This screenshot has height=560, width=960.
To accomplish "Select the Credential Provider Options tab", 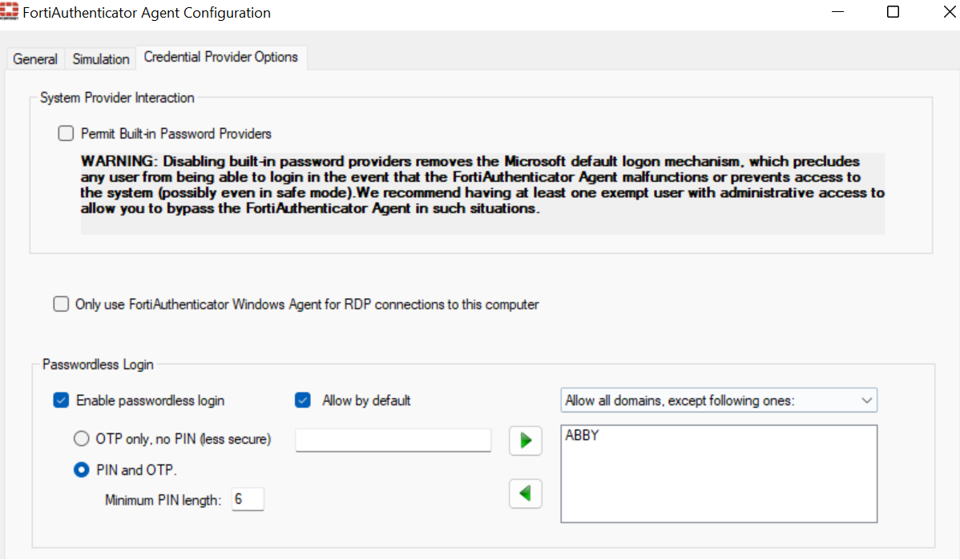I will [221, 57].
